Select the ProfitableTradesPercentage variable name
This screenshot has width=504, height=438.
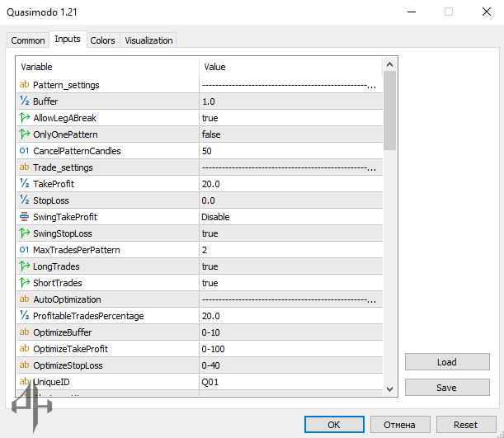tap(88, 316)
